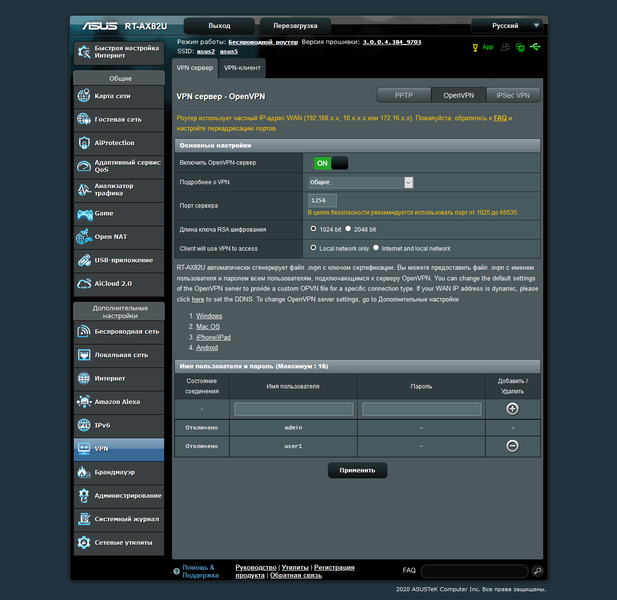Screen dimensions: 617x600
Task: Click the Amazon Alexa sidebar icon
Action: 84,402
